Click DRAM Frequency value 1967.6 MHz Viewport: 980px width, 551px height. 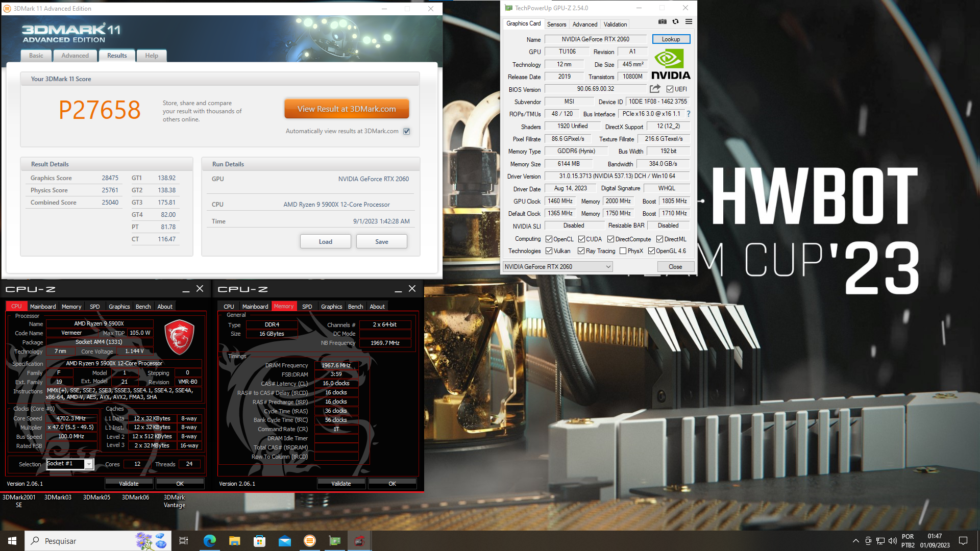pos(336,365)
